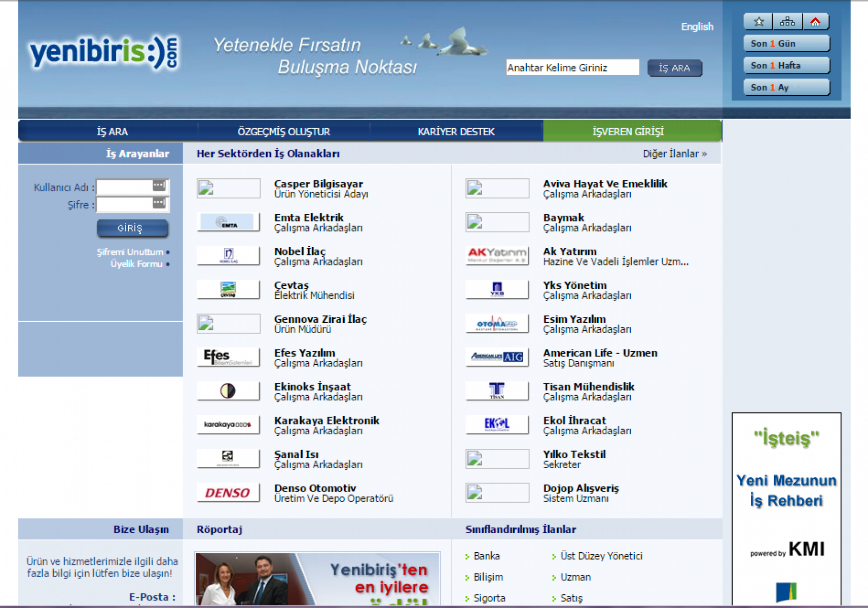The width and height of the screenshot is (868, 608).
Task: Switch to KARİYER DESTEK tab
Action: pyautogui.click(x=456, y=132)
